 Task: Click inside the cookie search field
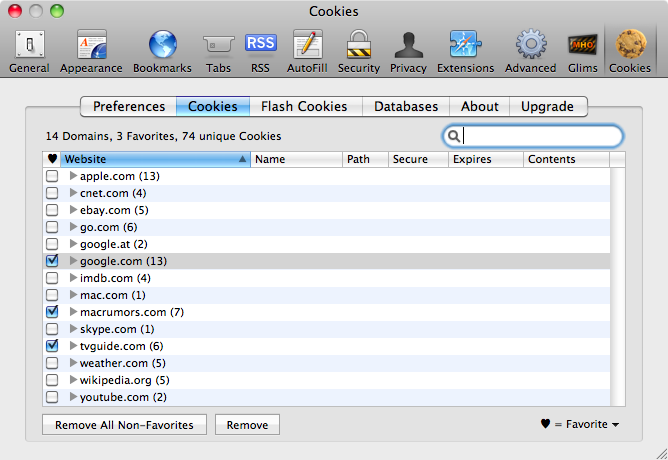coord(533,136)
